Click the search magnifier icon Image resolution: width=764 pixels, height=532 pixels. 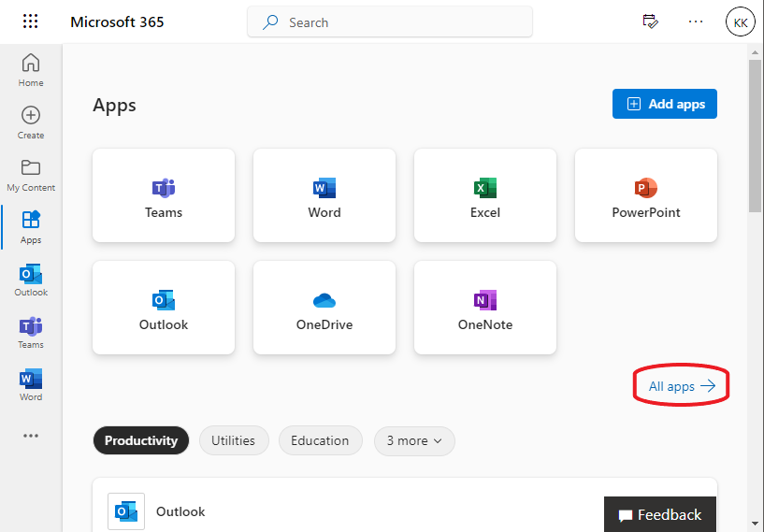[x=270, y=22]
